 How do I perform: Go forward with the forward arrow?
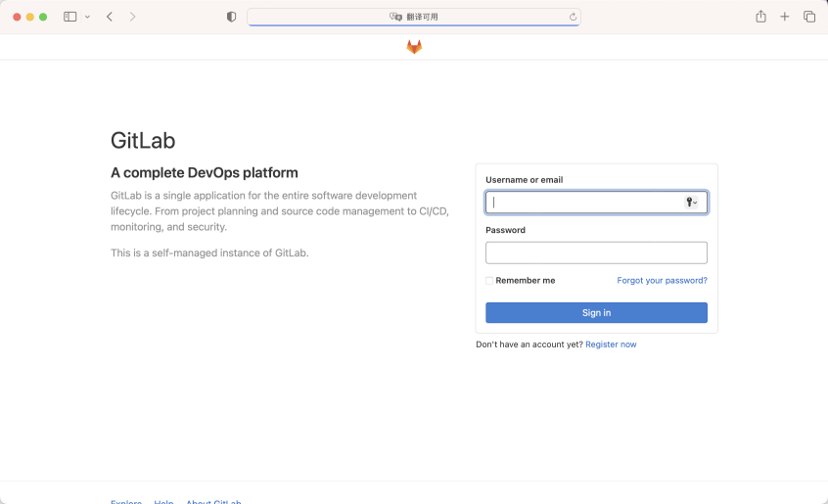[x=132, y=17]
